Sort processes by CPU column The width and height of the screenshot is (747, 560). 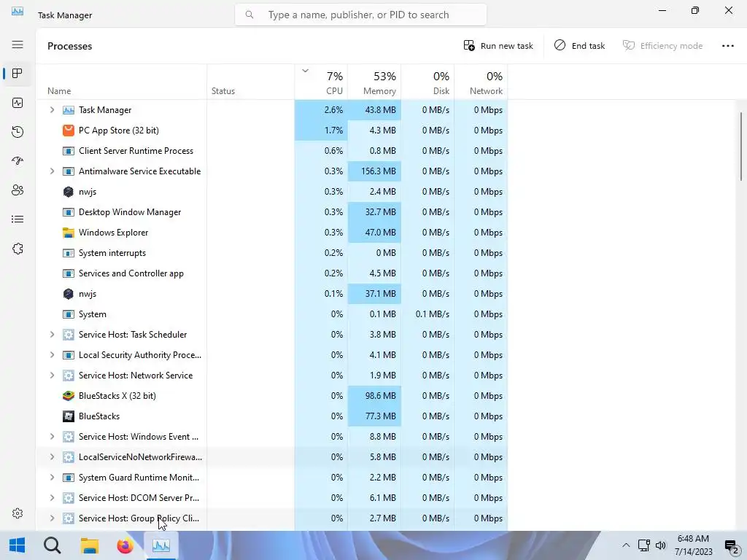(321, 82)
